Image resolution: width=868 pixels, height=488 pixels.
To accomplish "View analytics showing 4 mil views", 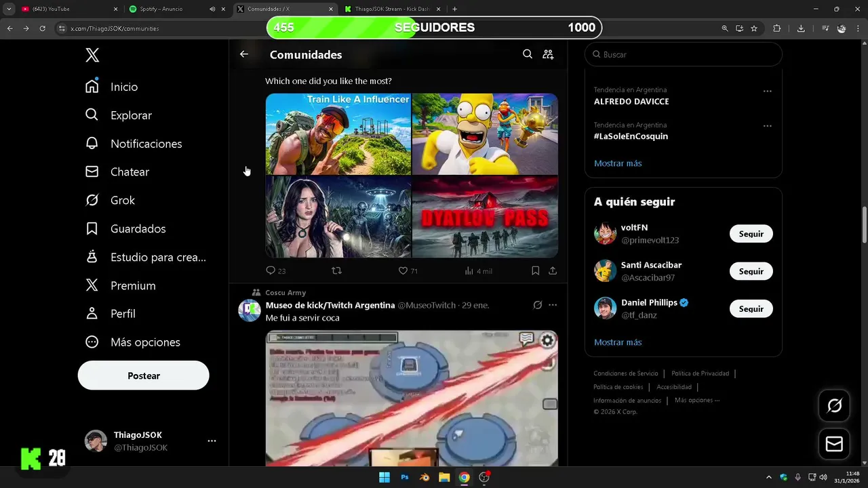I will [478, 270].
